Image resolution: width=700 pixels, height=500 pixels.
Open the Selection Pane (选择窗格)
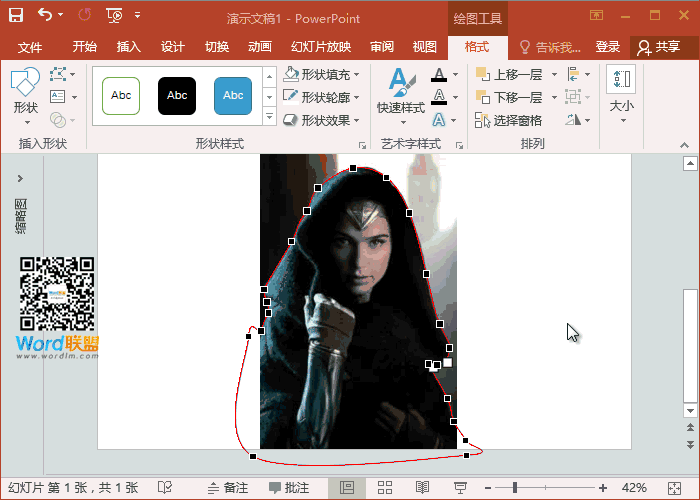[x=509, y=120]
